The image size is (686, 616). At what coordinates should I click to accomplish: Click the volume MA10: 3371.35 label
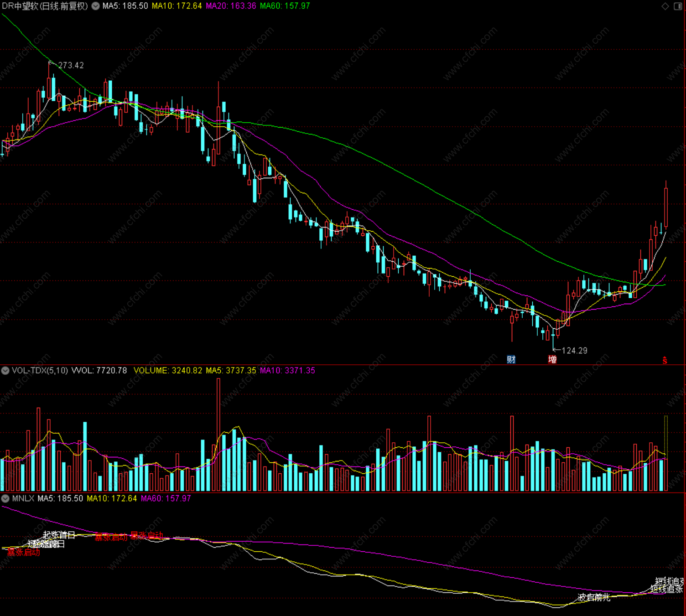[x=287, y=370]
